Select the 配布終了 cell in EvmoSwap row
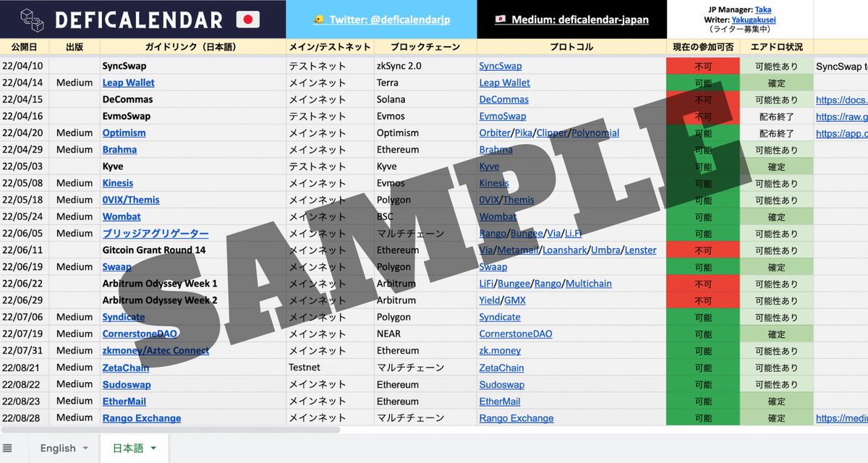 [x=777, y=116]
